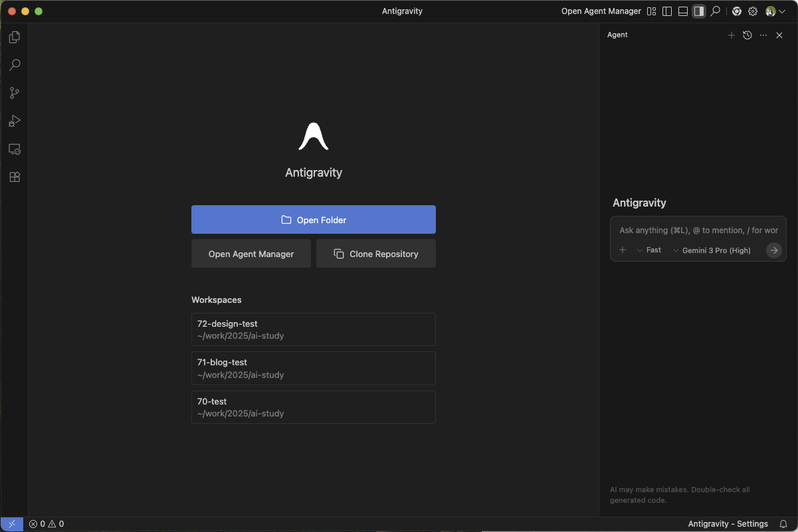Image resolution: width=798 pixels, height=532 pixels.
Task: Open the Chrome browser icon in title bar
Action: (737, 11)
